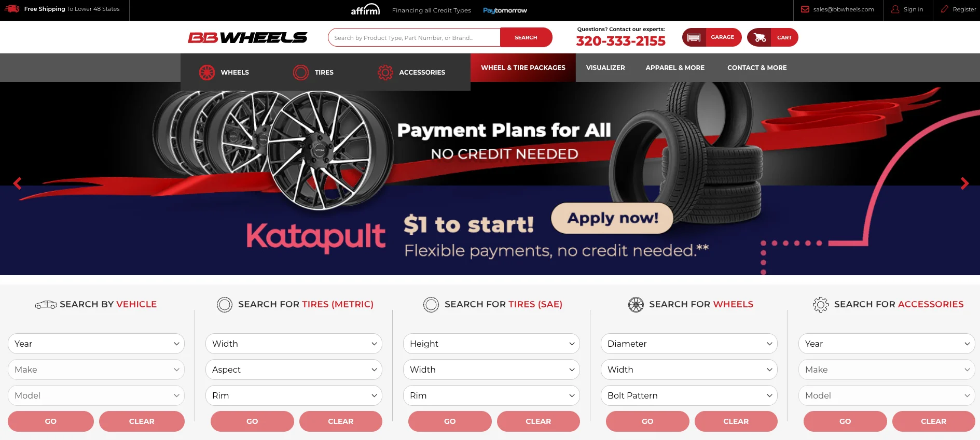Focus the product search input field
980x440 pixels.
pos(414,37)
